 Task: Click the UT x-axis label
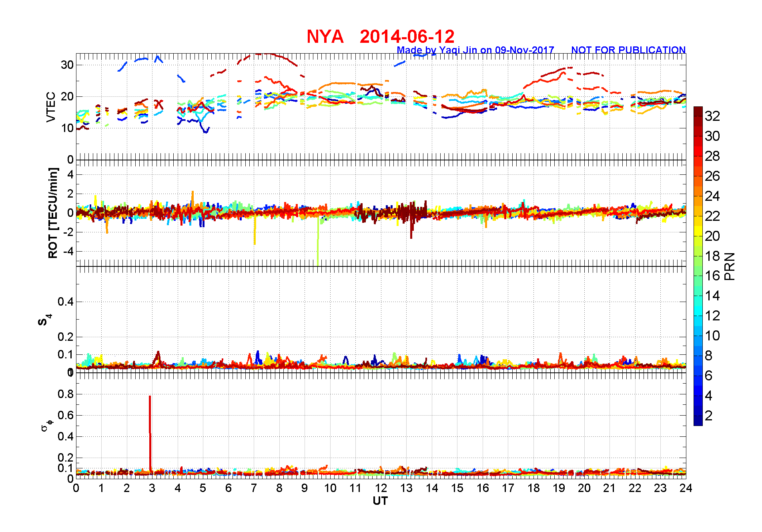pos(380,501)
